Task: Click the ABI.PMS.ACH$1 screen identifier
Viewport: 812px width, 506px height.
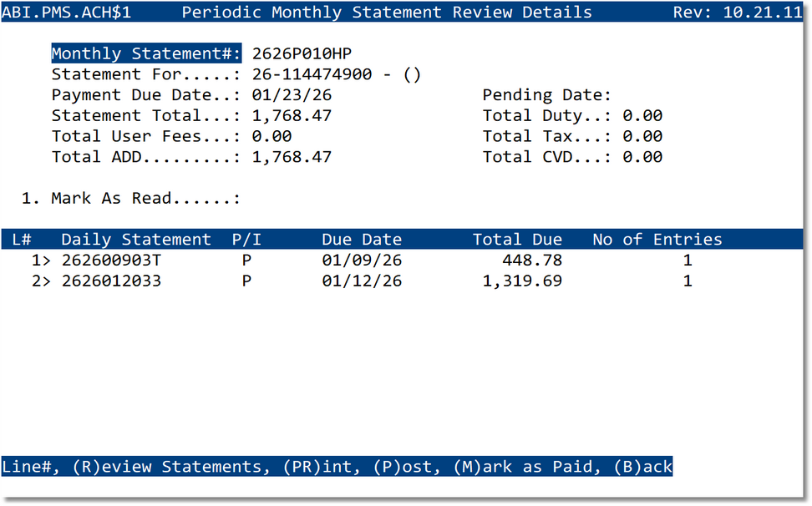Action: coord(66,12)
